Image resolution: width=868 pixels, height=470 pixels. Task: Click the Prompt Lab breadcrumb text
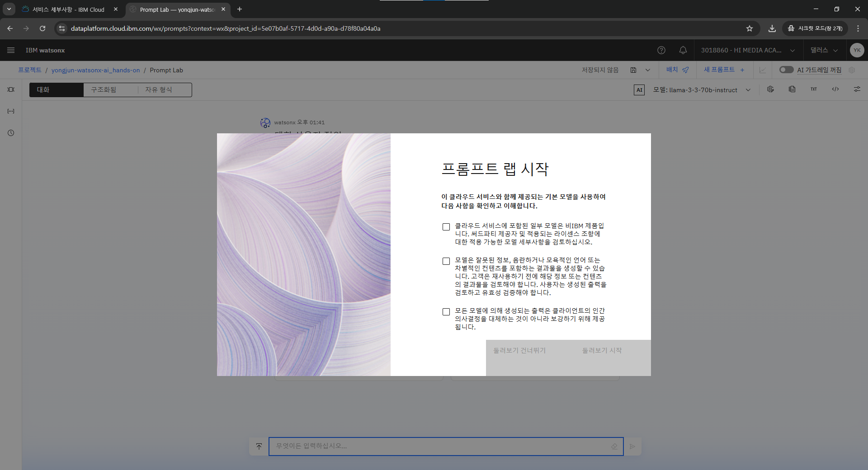pyautogui.click(x=166, y=70)
